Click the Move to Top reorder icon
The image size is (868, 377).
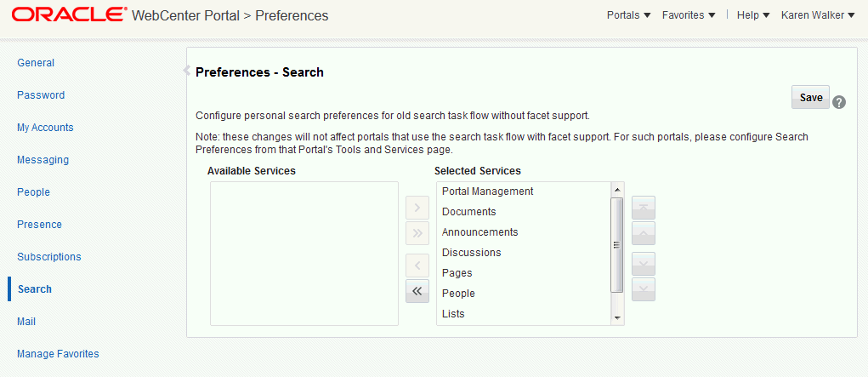click(644, 208)
